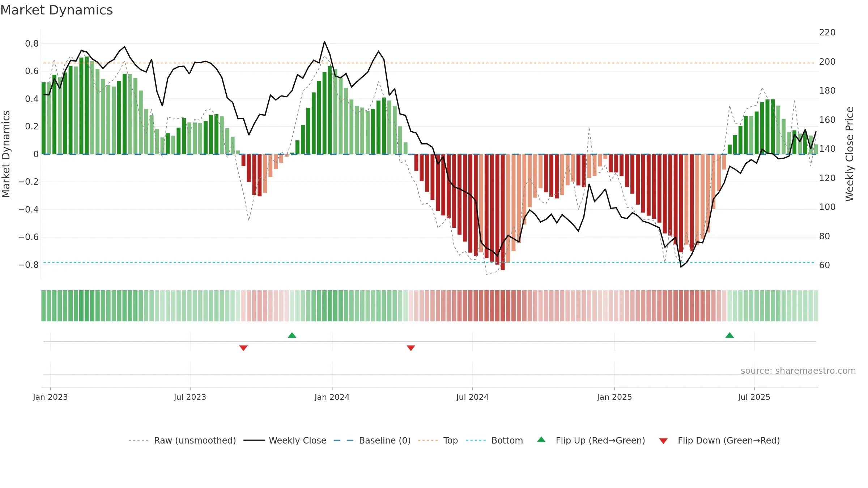The image size is (868, 488).
Task: Click the Market Dynamics chart title
Action: point(56,10)
